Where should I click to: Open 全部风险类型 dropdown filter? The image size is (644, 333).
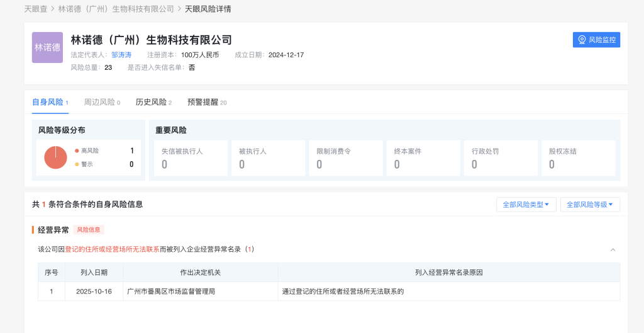[526, 205]
